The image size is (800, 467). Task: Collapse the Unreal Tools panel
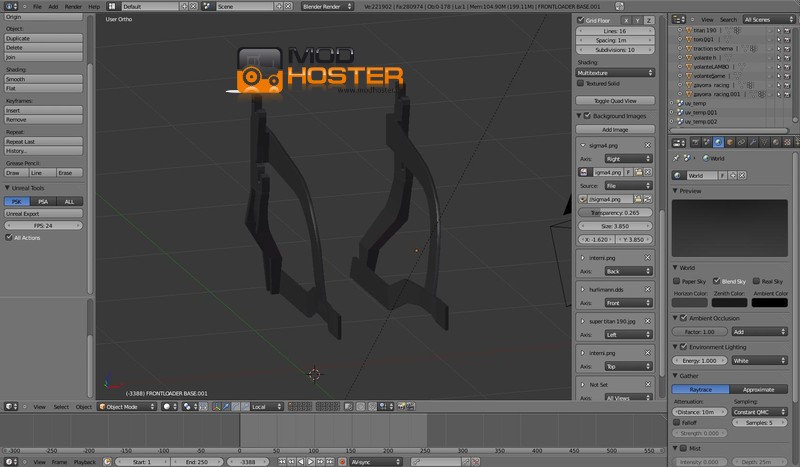(x=7, y=188)
